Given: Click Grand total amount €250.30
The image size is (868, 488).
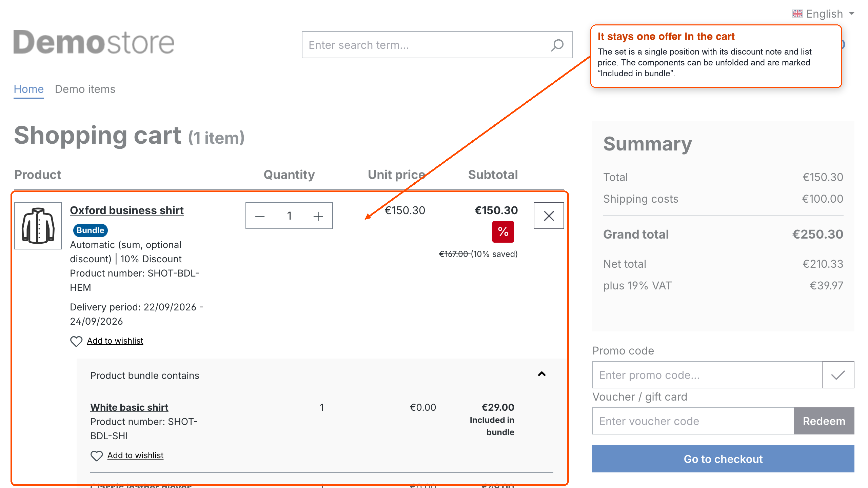Looking at the screenshot, I should [817, 235].
